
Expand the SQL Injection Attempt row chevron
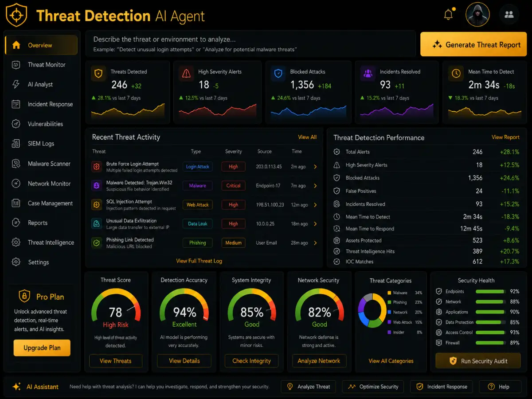pos(315,205)
